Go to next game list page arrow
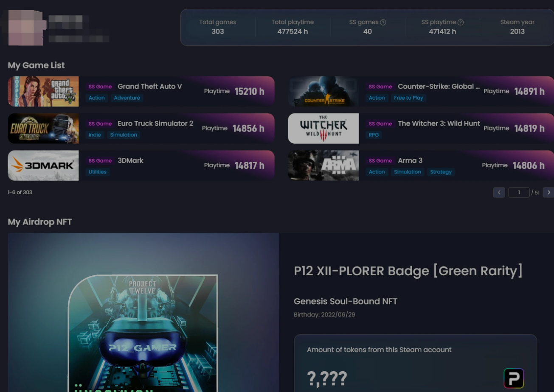The height and width of the screenshot is (392, 554). [548, 193]
